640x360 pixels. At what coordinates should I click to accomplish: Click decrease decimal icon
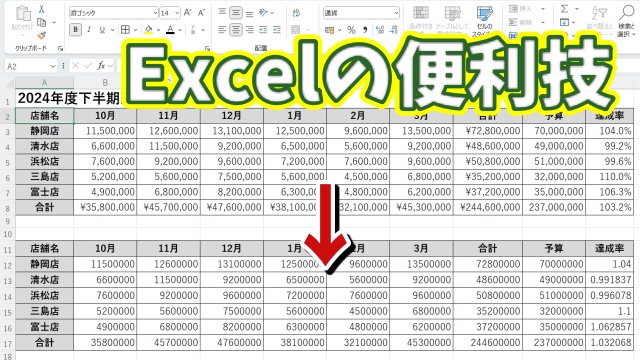tap(393, 30)
